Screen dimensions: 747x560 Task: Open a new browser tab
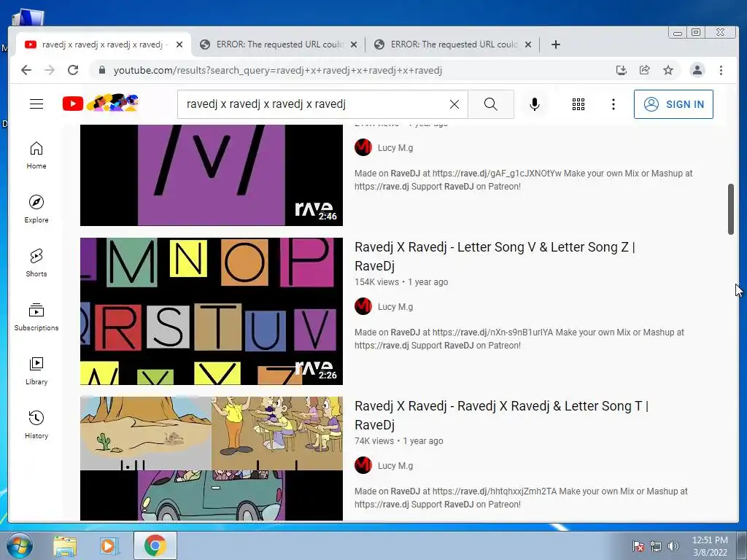(x=555, y=44)
